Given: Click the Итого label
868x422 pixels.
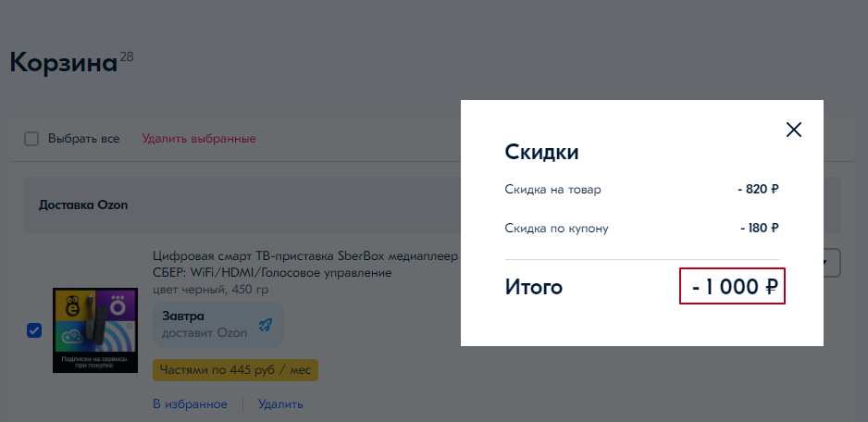Looking at the screenshot, I should (534, 287).
